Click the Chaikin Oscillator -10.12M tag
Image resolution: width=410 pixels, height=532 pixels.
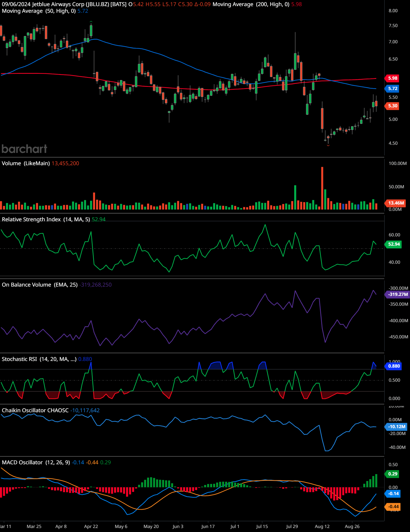pos(396,427)
